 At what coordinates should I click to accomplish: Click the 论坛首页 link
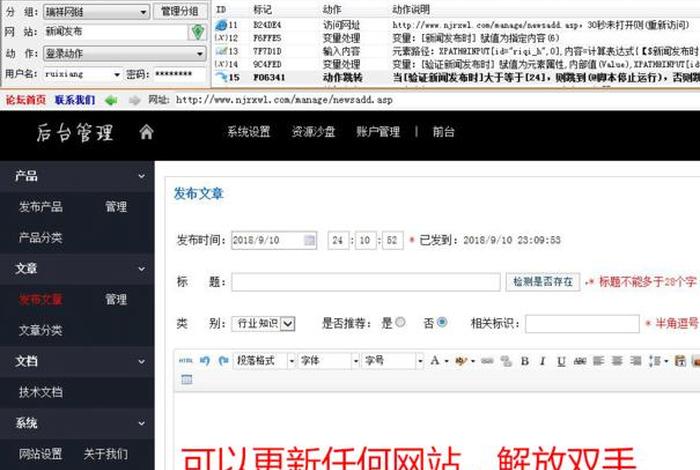coord(26,100)
